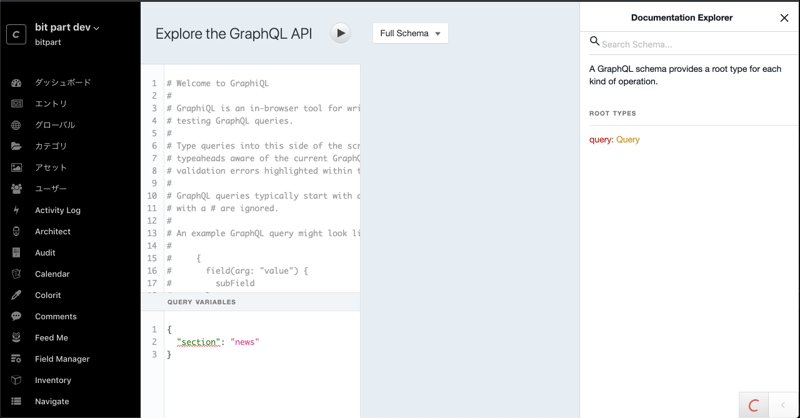Close the Documentation Explorer panel
The image size is (800, 418).
(x=784, y=18)
